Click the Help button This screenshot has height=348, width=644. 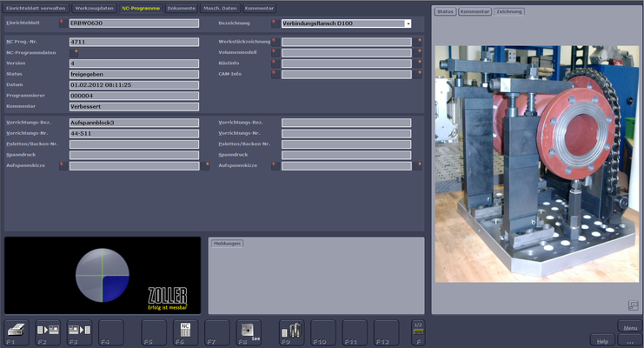602,341
